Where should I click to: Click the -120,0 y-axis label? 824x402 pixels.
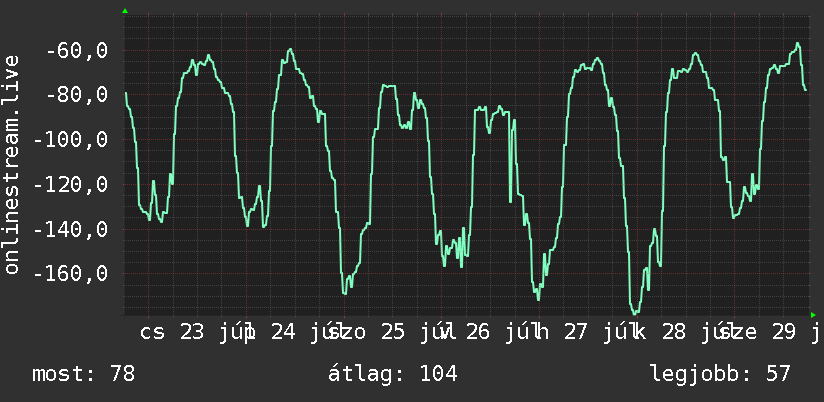coord(71,184)
